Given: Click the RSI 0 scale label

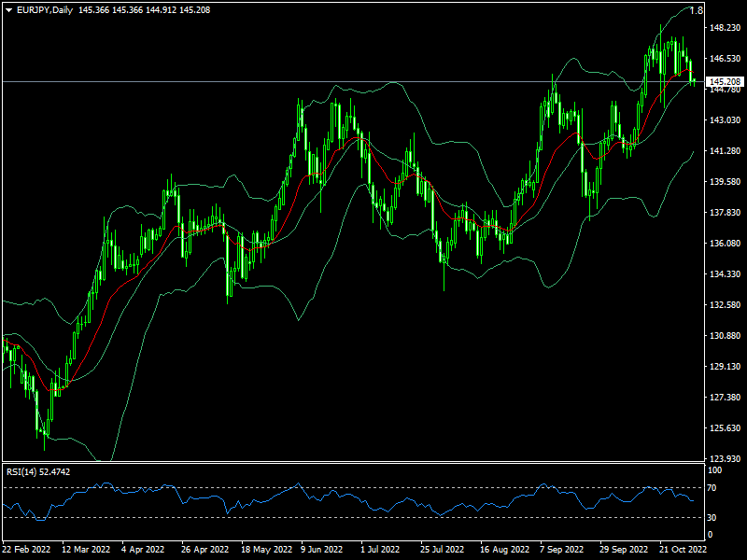Looking at the screenshot, I should [711, 535].
